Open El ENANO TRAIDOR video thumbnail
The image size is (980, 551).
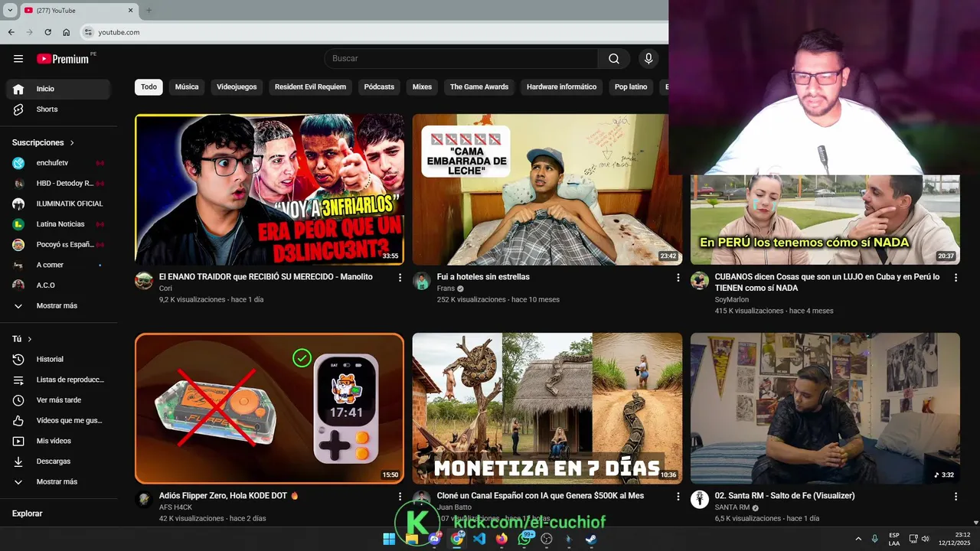tap(269, 190)
